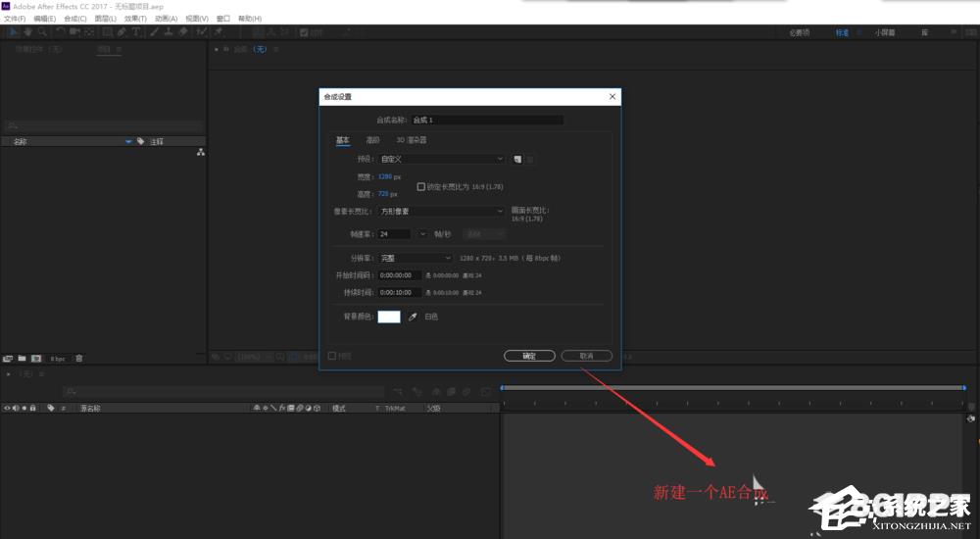980x539 pixels.
Task: Select the Unified Camera tool
Action: click(x=74, y=32)
